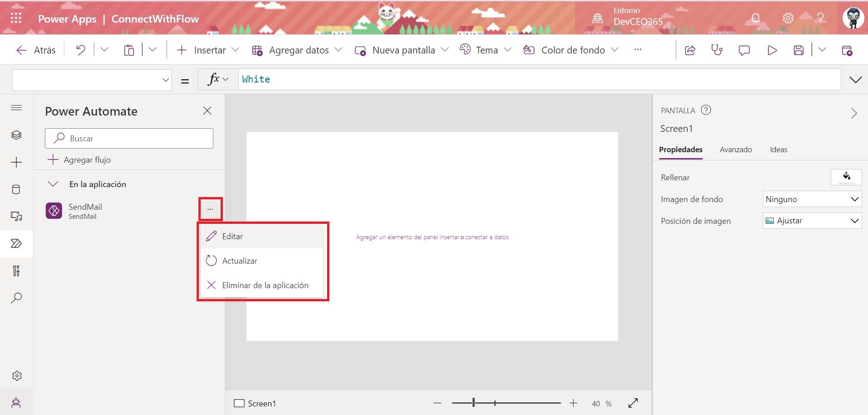Open the help question mark
The image size is (868, 415).
820,18
